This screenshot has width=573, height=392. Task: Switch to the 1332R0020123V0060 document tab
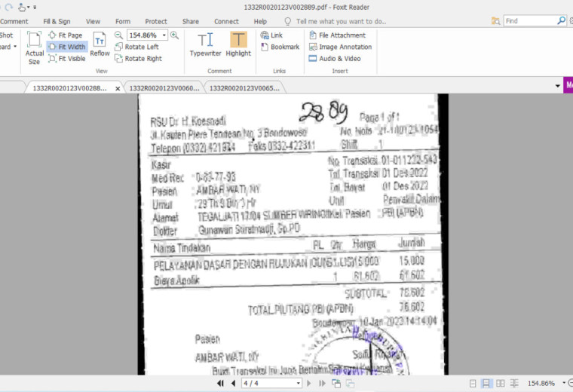(164, 88)
